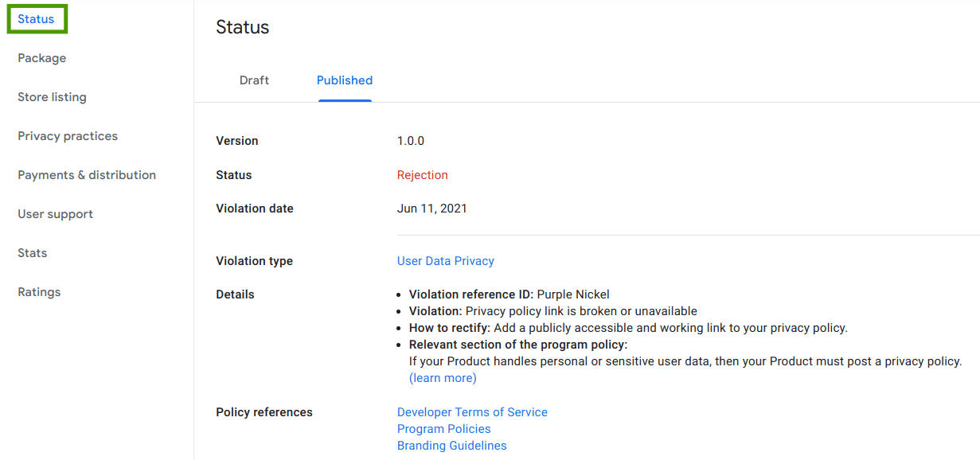Click the violation date Jun 11, 2021

point(431,208)
